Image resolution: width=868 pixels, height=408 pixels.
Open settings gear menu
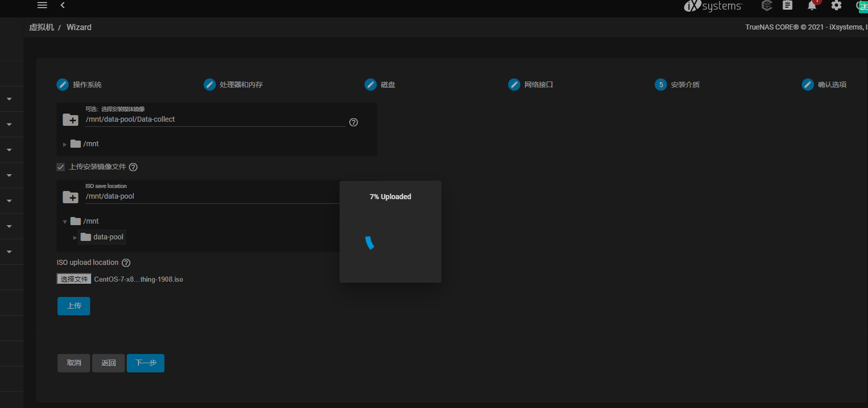pyautogui.click(x=836, y=6)
